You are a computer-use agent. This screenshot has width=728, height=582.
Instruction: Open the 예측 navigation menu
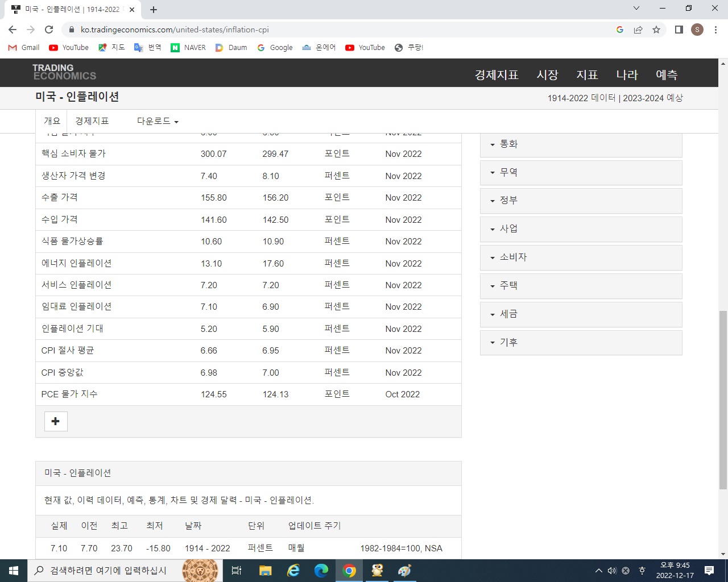(x=667, y=75)
